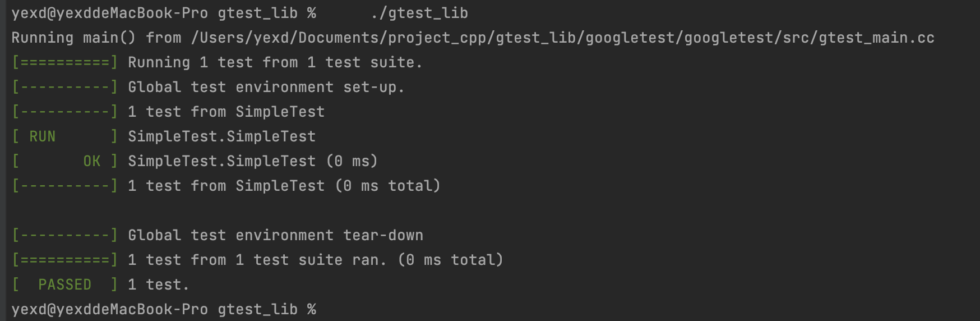Click the SimpleTest.SimpleTest (0 ms) result text
Viewport: 980px width, 321px height.
(253, 161)
